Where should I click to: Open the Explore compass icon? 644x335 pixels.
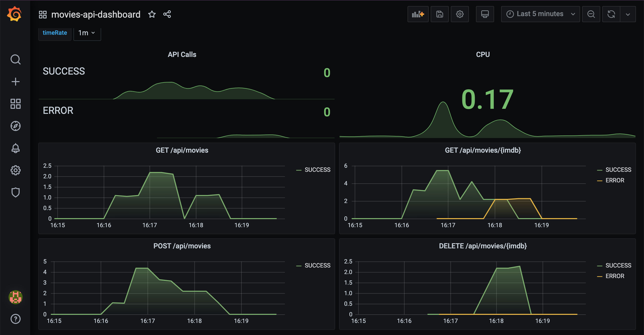pyautogui.click(x=15, y=126)
